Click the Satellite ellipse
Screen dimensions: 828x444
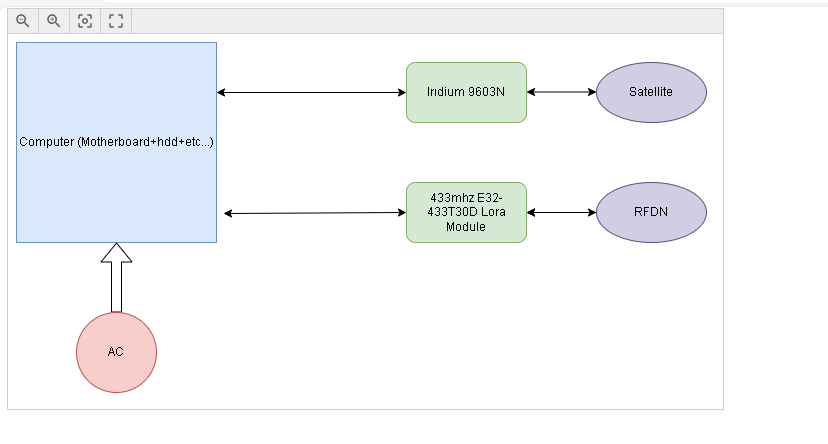tap(651, 92)
